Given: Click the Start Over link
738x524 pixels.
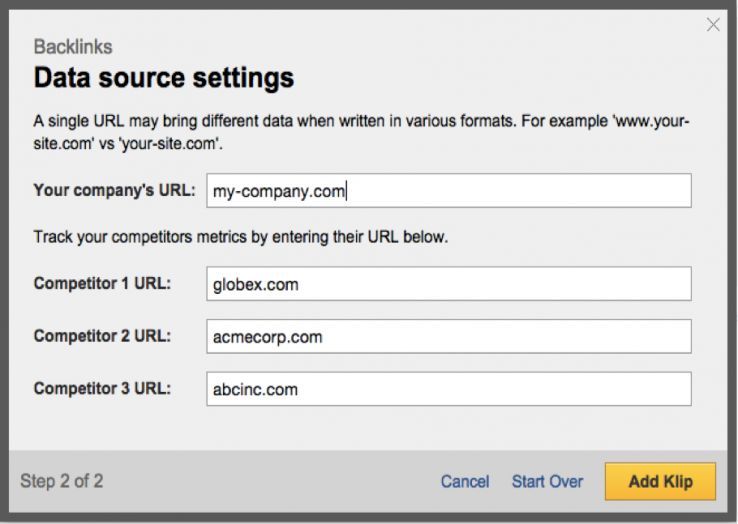Looking at the screenshot, I should point(547,482).
